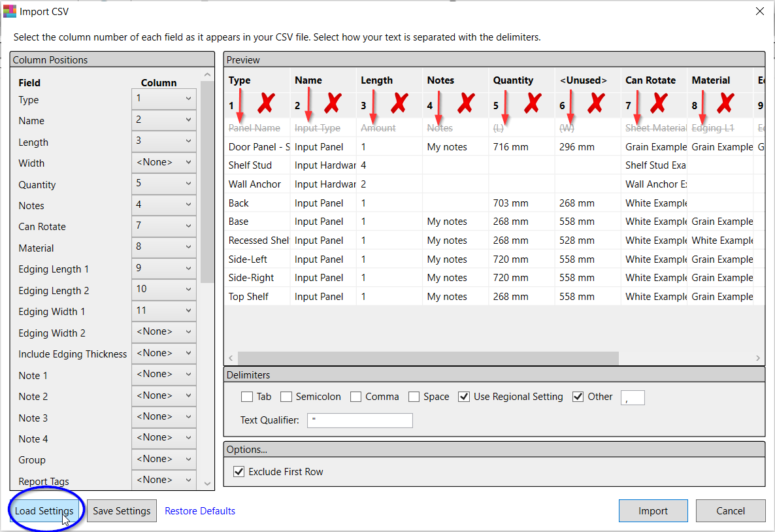Open the Note 4 column dropdown
The width and height of the screenshot is (775, 532).
click(x=163, y=438)
